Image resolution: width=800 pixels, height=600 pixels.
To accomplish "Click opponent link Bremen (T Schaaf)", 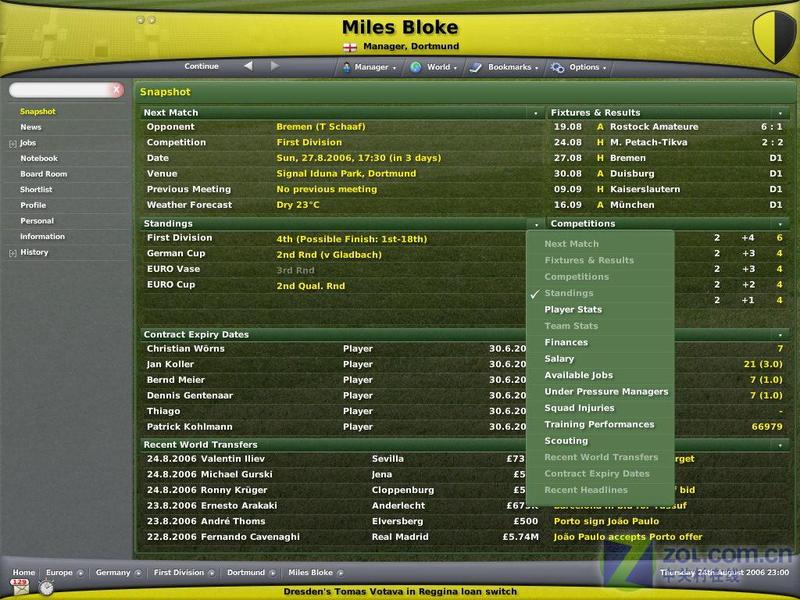I will tap(321, 127).
